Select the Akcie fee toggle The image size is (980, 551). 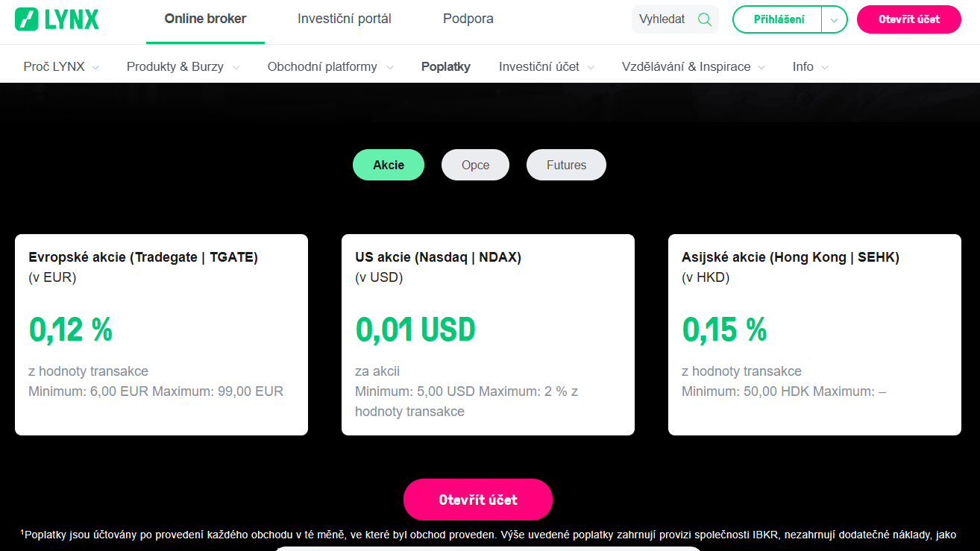tap(389, 166)
